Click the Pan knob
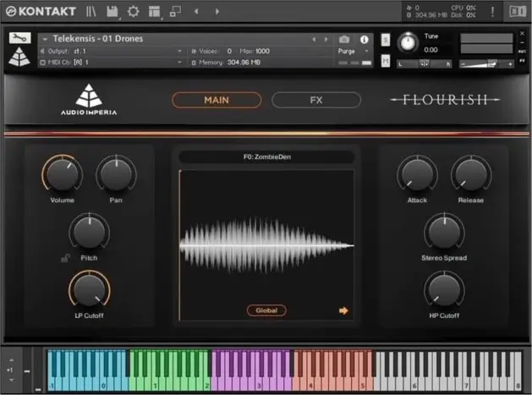This screenshot has height=395, width=532. 116,174
